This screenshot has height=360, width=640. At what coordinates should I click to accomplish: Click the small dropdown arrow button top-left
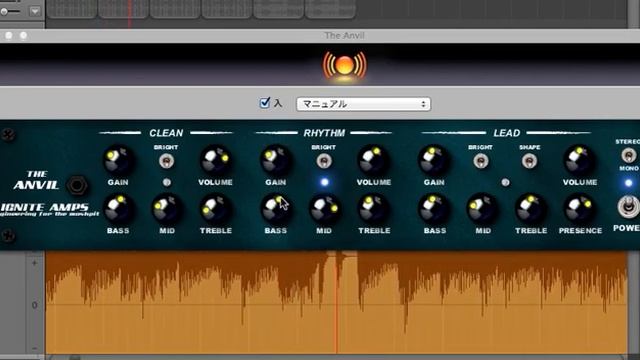(x=35, y=11)
